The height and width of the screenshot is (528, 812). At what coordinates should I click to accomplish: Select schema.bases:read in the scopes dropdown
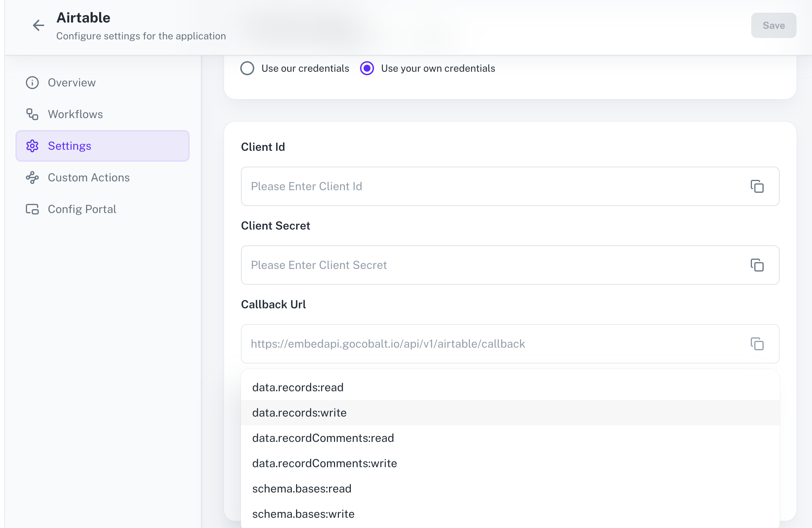301,488
